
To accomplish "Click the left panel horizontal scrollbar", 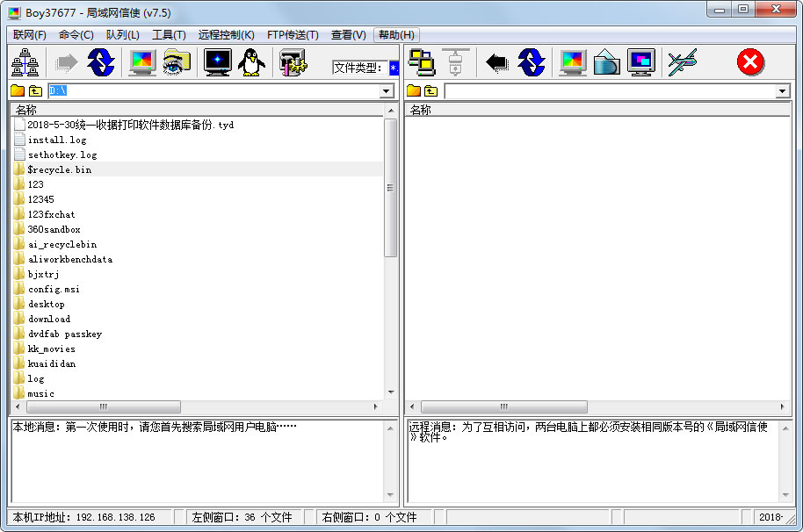I will (x=105, y=407).
